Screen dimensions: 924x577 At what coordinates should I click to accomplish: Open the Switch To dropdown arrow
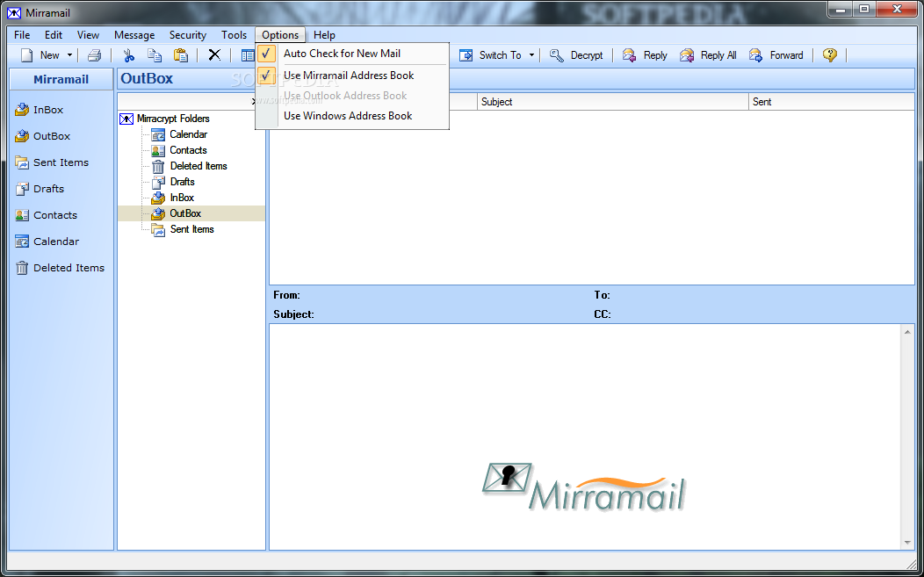531,55
